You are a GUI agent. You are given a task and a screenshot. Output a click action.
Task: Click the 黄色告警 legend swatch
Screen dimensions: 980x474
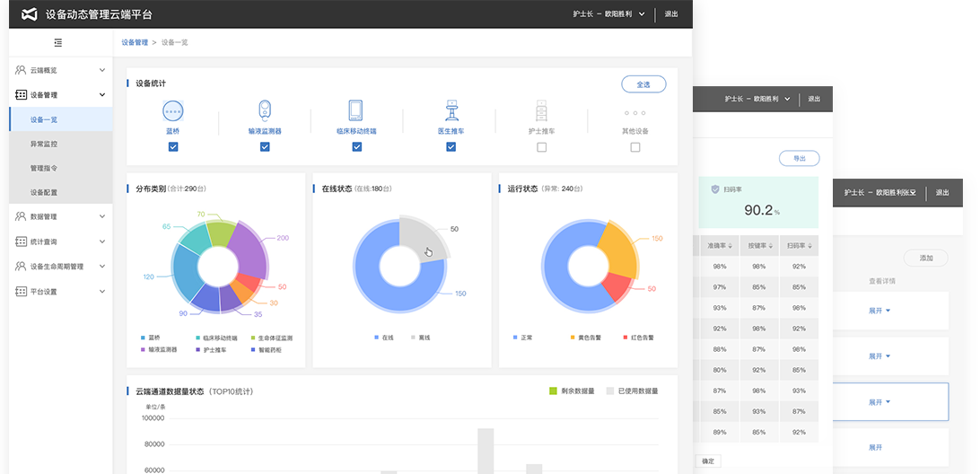573,338
